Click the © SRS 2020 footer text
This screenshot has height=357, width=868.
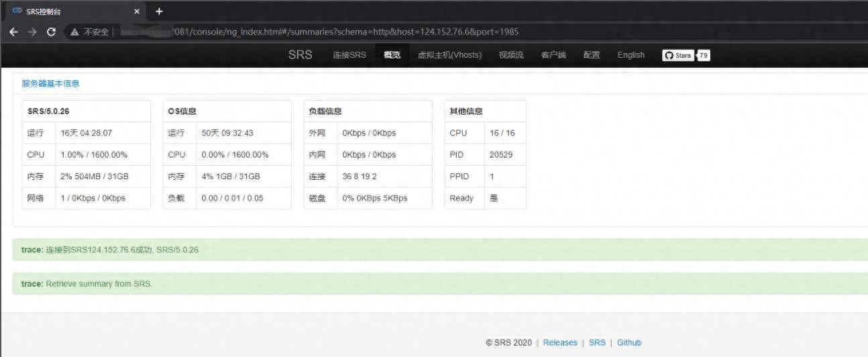tap(508, 342)
